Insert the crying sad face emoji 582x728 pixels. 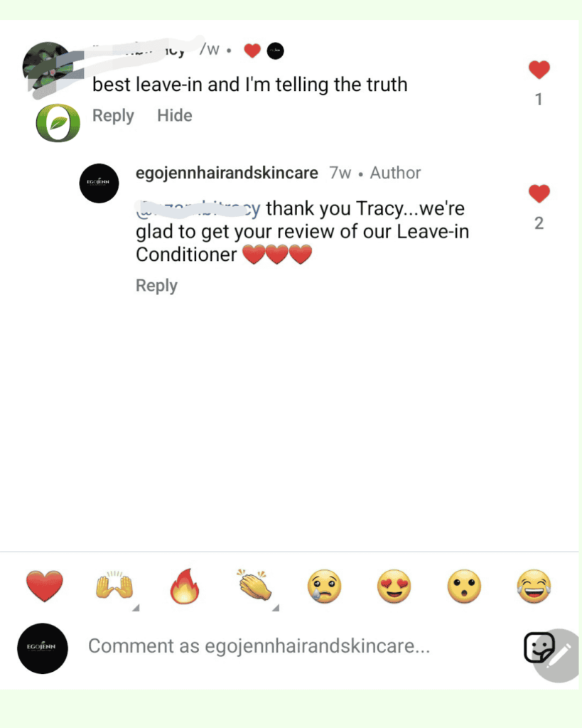click(x=325, y=587)
